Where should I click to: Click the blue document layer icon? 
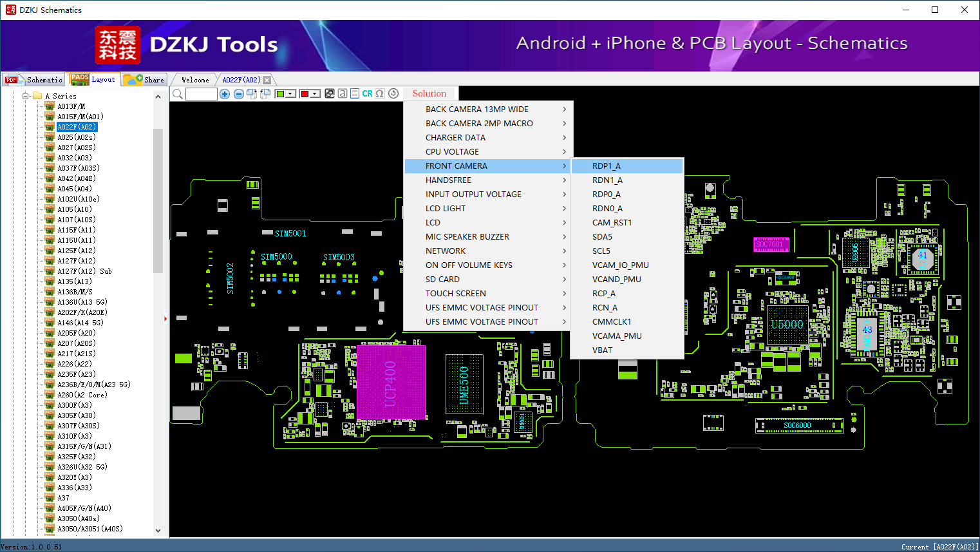click(355, 93)
